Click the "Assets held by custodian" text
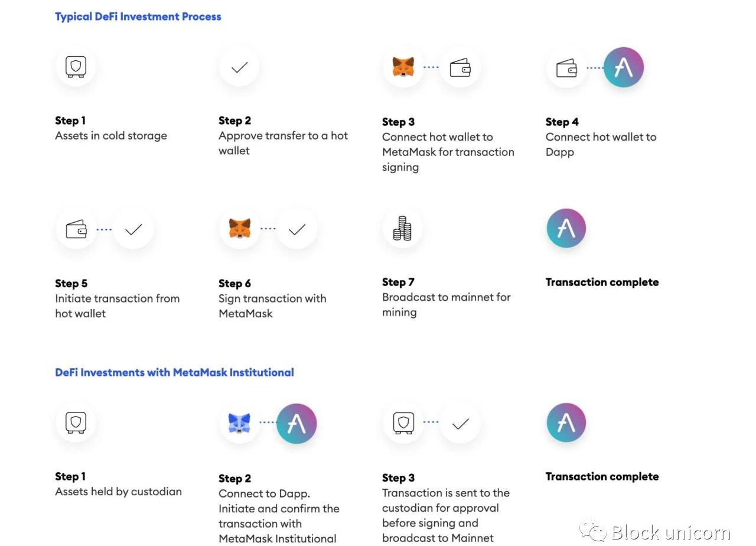Viewport: 756px width, 546px height. click(x=118, y=492)
